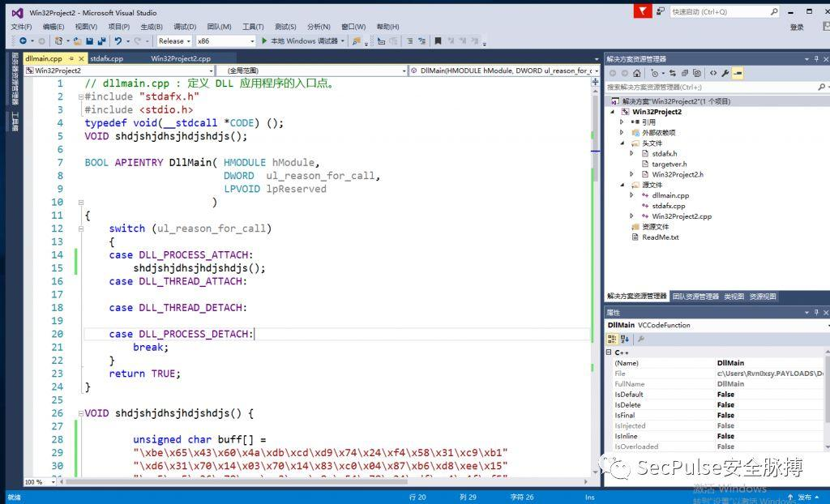Image resolution: width=830 pixels, height=504 pixels.
Task: Click the Save All toolbar icon
Action: point(101,41)
